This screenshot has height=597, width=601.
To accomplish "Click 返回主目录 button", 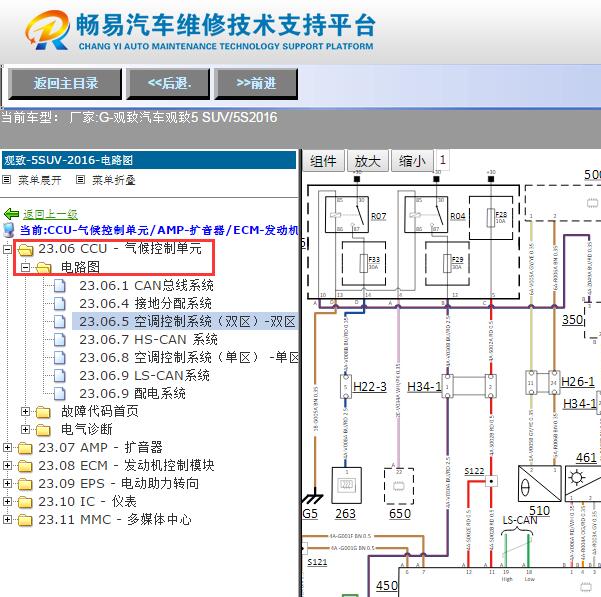I will click(65, 84).
